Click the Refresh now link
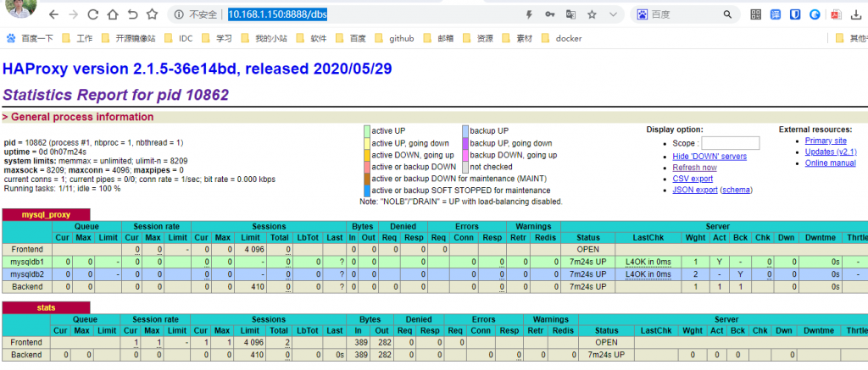 [693, 168]
